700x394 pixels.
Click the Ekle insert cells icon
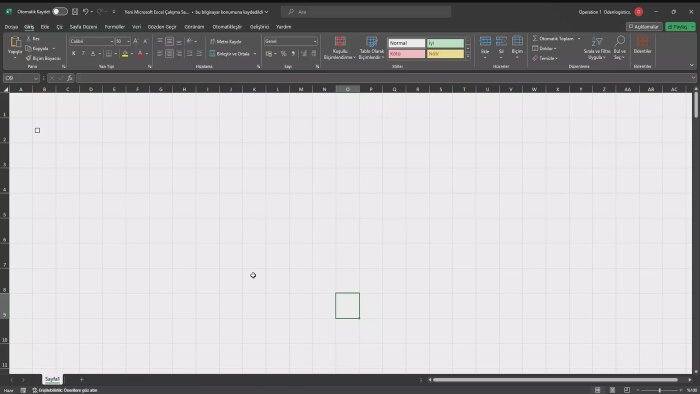coord(485,41)
